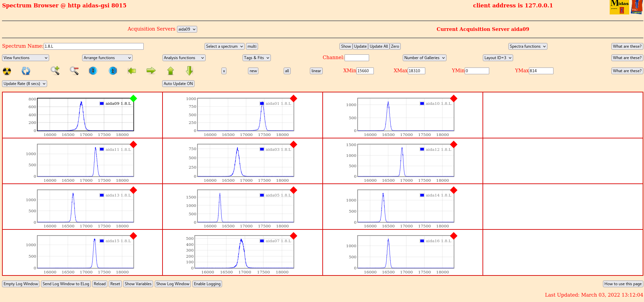Open the Number of Galleries dropdown
644x302 pixels.
click(424, 58)
